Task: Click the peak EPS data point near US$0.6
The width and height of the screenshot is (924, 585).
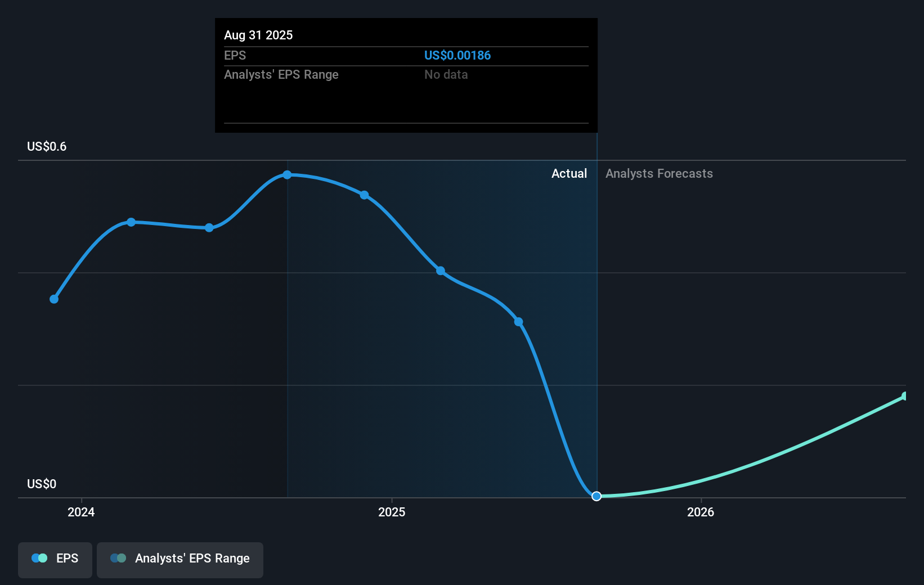Action: click(287, 175)
